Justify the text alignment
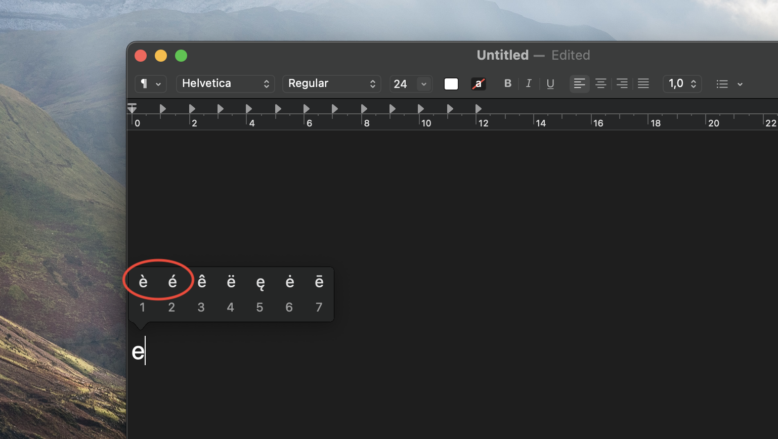The width and height of the screenshot is (778, 439). pos(643,84)
